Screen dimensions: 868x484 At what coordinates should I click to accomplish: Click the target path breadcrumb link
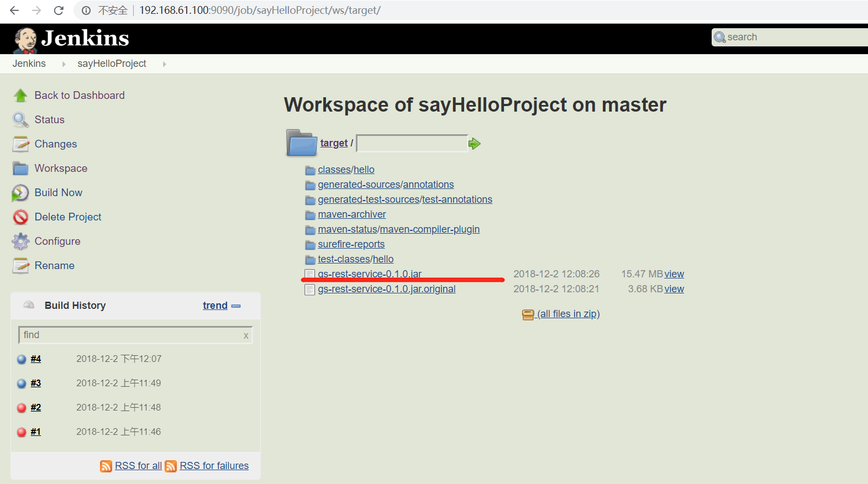[334, 143]
